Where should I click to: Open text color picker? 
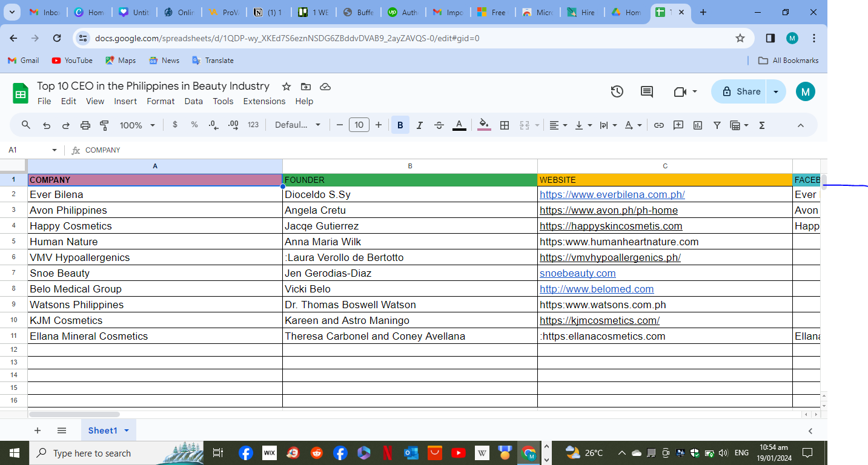(x=459, y=125)
